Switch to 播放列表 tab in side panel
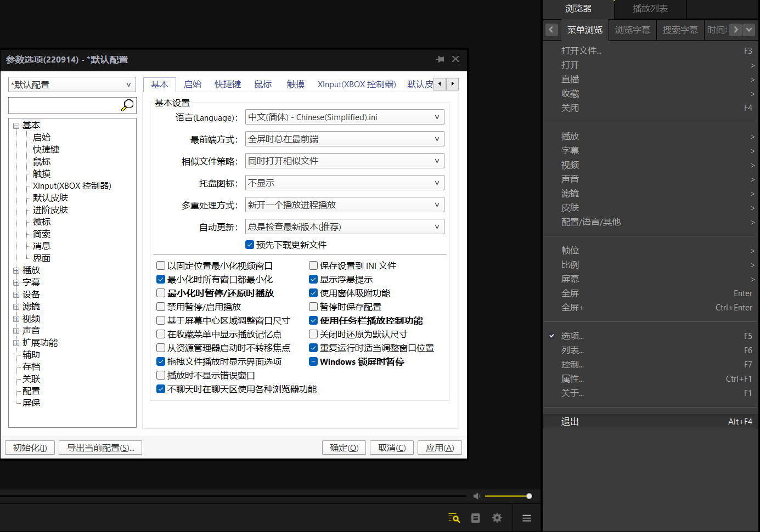This screenshot has width=760, height=532. point(650,9)
